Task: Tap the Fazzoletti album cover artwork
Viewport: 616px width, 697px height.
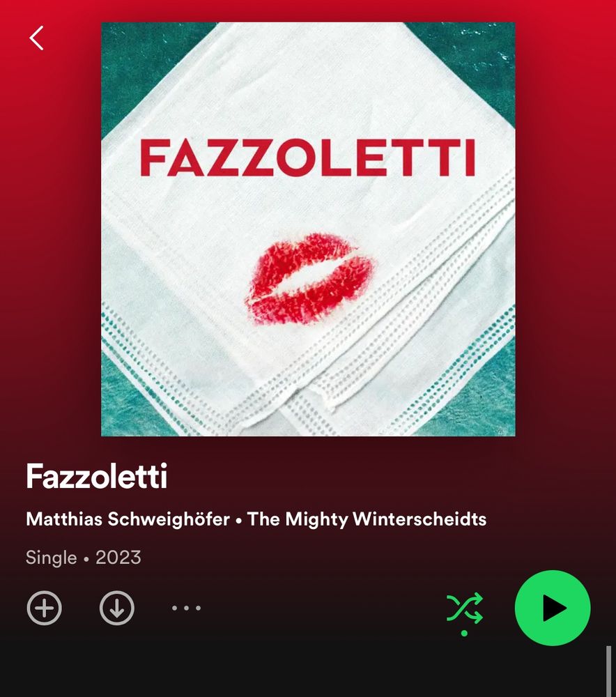Action: tap(308, 229)
